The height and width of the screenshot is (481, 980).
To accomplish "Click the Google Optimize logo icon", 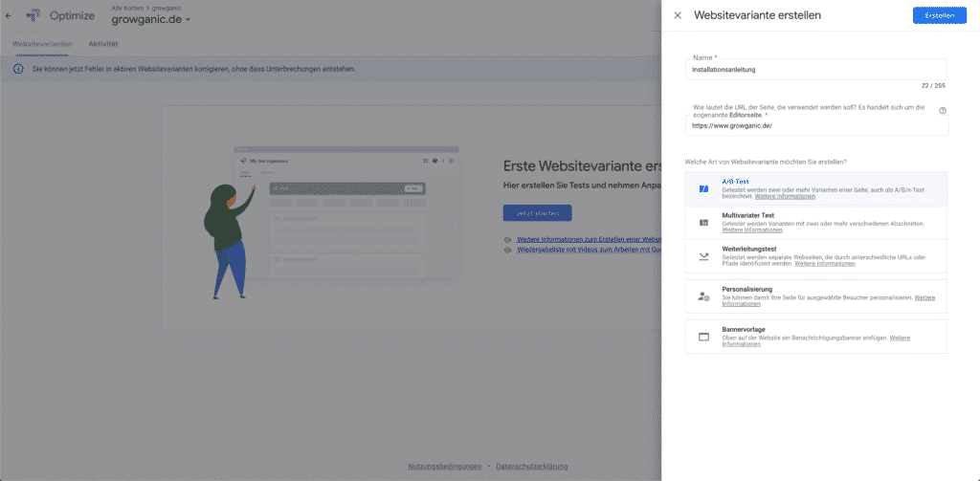I will (33, 15).
